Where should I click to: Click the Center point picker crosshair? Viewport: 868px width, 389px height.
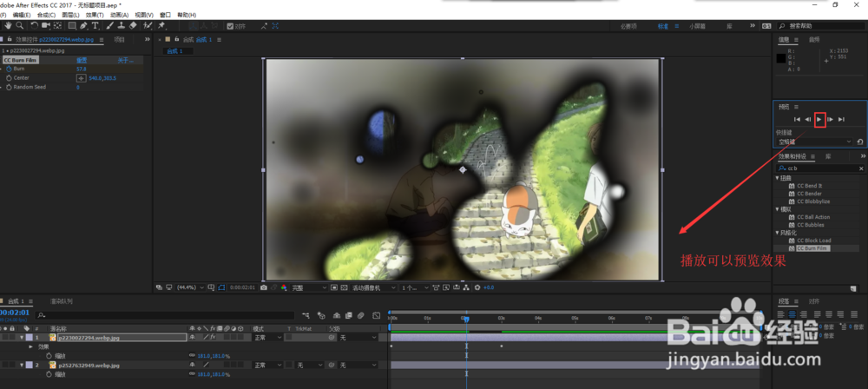[80, 78]
